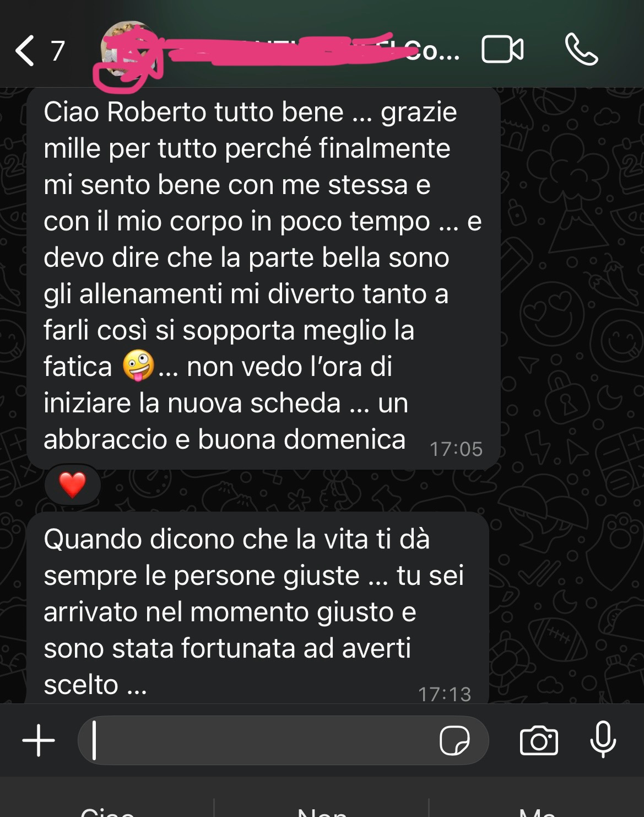Tap the back arrow to chats list

click(x=25, y=51)
